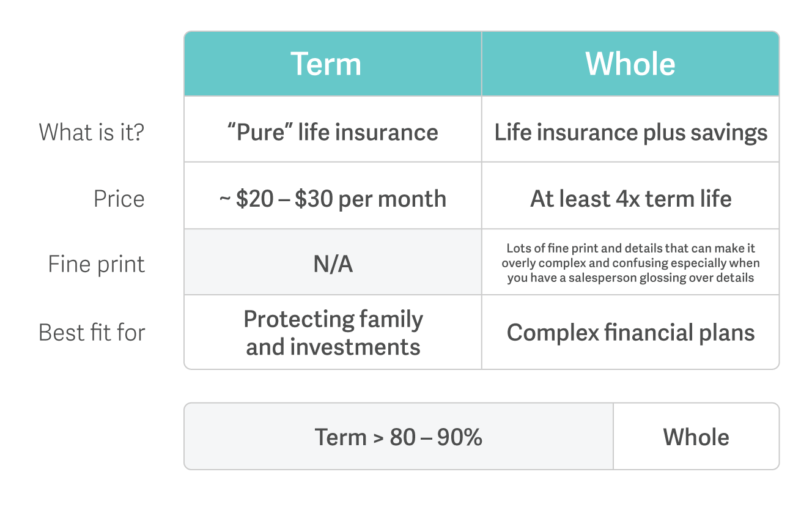Click the Complex financial plans cell
Image resolution: width=812 pixels, height=510 pixels.
(x=630, y=332)
